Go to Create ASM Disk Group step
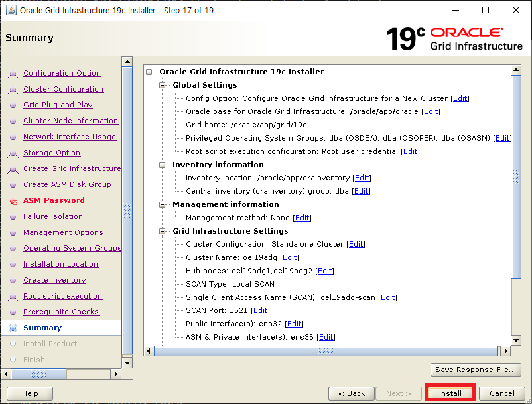 [x=67, y=184]
